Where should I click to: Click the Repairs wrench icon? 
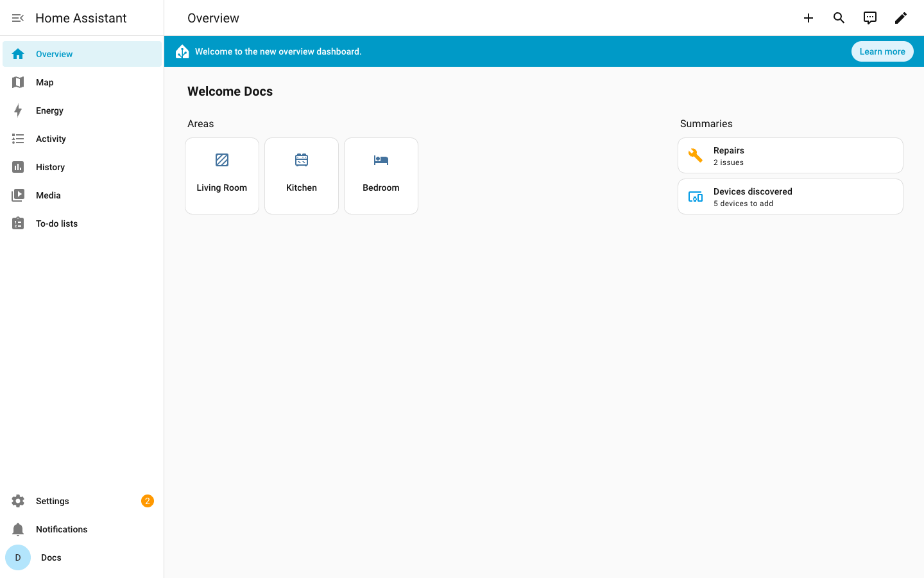click(x=696, y=155)
